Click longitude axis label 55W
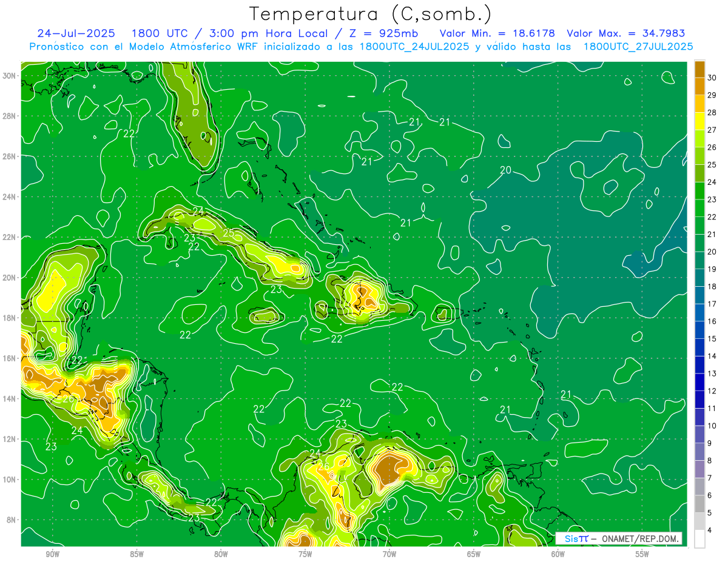The width and height of the screenshot is (728, 562). (642, 554)
